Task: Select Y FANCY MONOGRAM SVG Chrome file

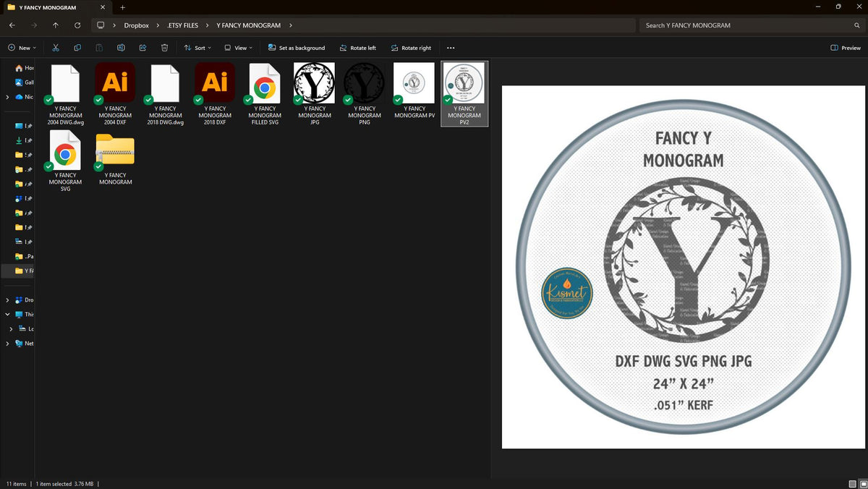Action: pyautogui.click(x=65, y=161)
